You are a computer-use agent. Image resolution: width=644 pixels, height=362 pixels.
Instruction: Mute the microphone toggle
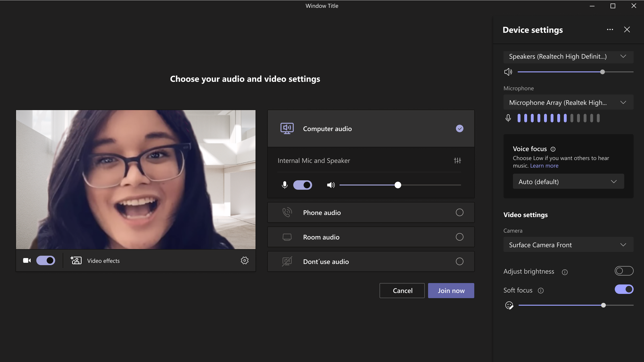point(302,185)
